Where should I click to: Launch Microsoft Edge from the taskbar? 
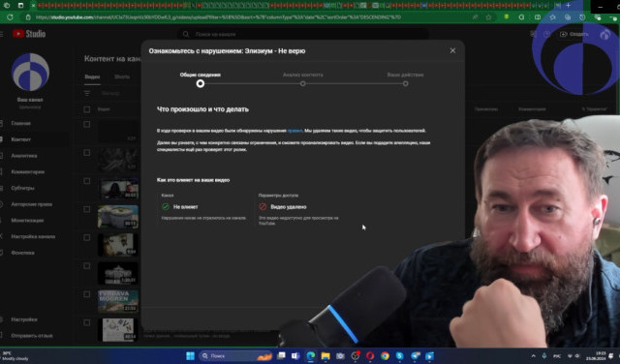tap(311, 355)
